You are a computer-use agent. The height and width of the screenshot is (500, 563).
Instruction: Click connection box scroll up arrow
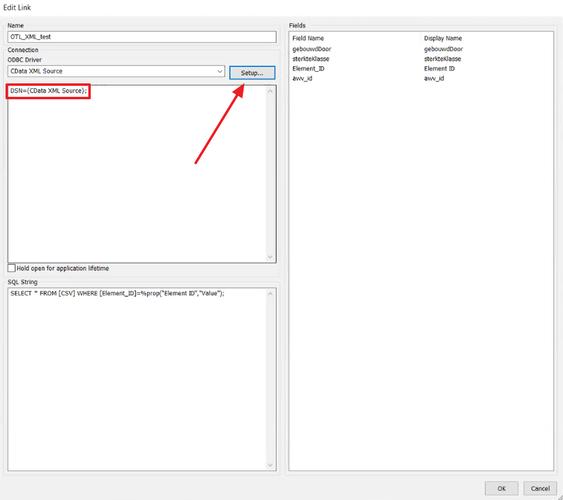coord(270,92)
